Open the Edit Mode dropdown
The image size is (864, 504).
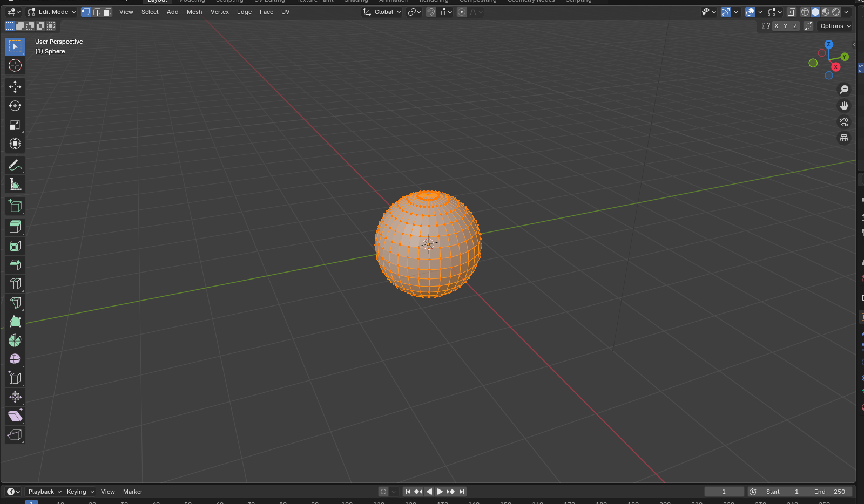pos(52,12)
